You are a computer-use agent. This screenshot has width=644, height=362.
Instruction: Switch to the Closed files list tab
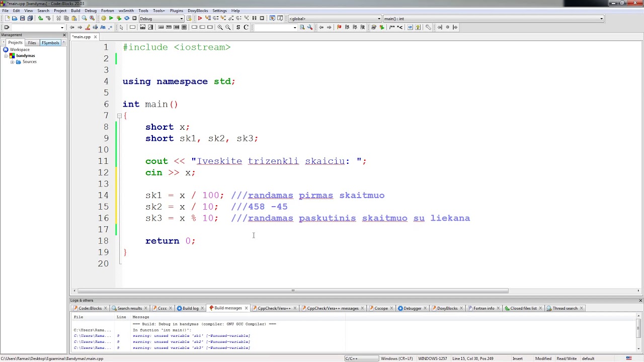point(523,308)
